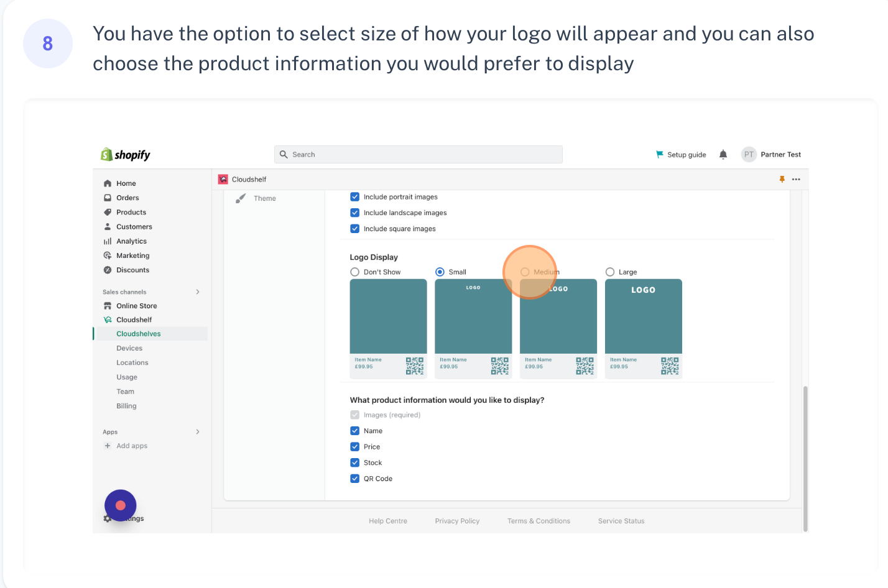Click the Shopify logo

[x=126, y=155]
